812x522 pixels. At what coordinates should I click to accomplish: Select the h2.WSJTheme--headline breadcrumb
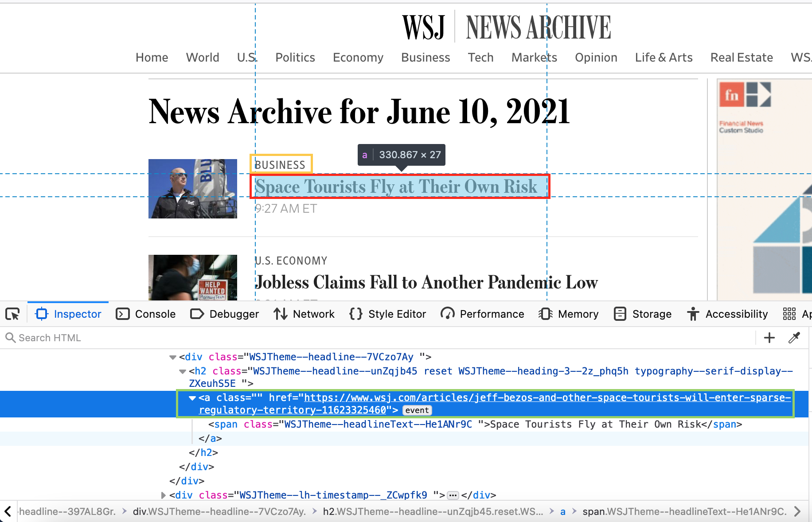coord(433,511)
